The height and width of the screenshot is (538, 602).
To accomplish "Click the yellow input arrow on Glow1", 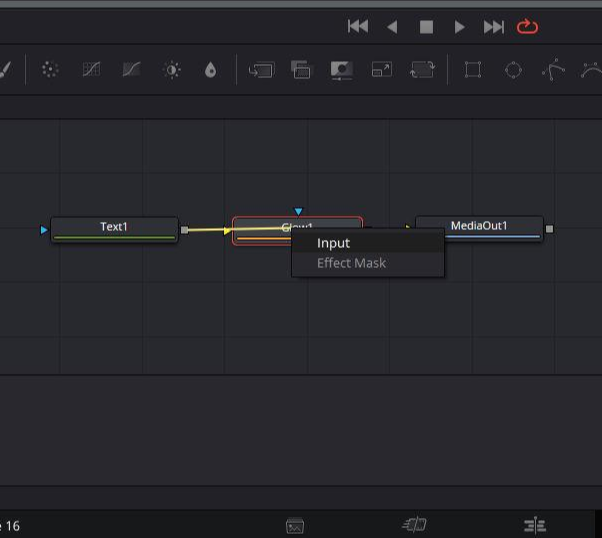I will click(x=227, y=231).
